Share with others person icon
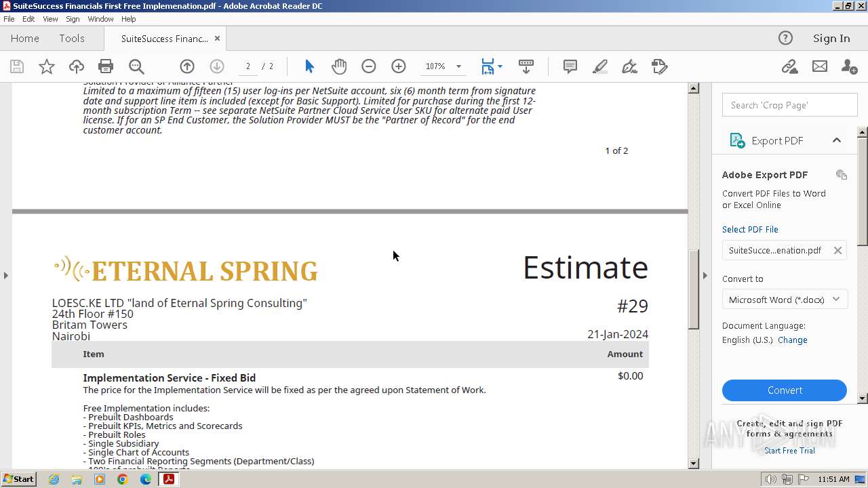Screen dimensions: 868x488 point(849,66)
